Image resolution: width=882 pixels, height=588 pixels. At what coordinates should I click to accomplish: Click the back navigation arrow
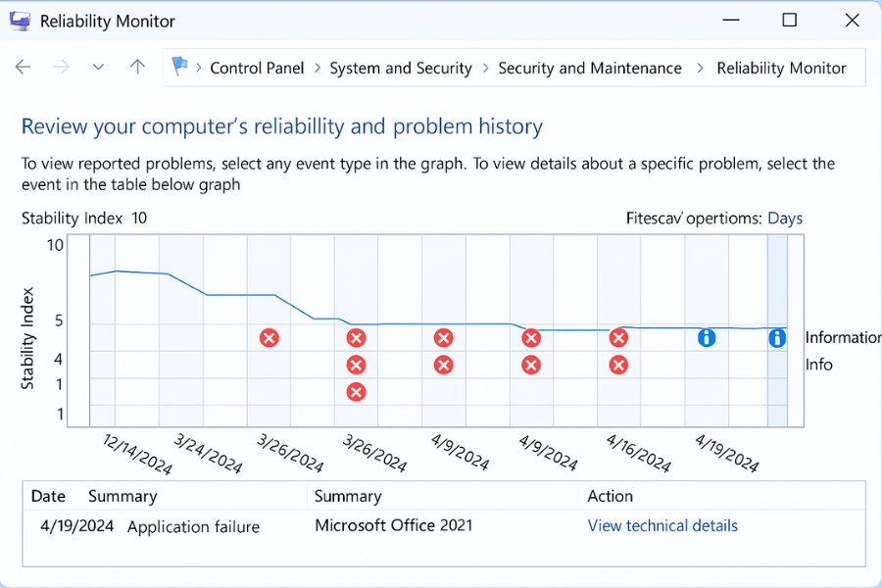pyautogui.click(x=23, y=67)
